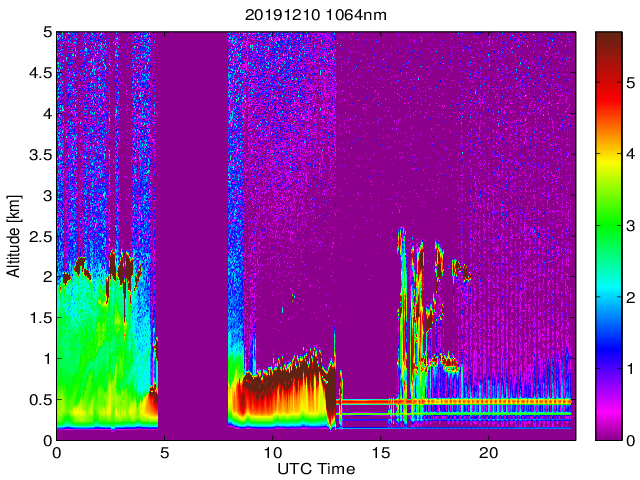Click the UTC Time axis label
This screenshot has width=640, height=480.
(x=316, y=469)
